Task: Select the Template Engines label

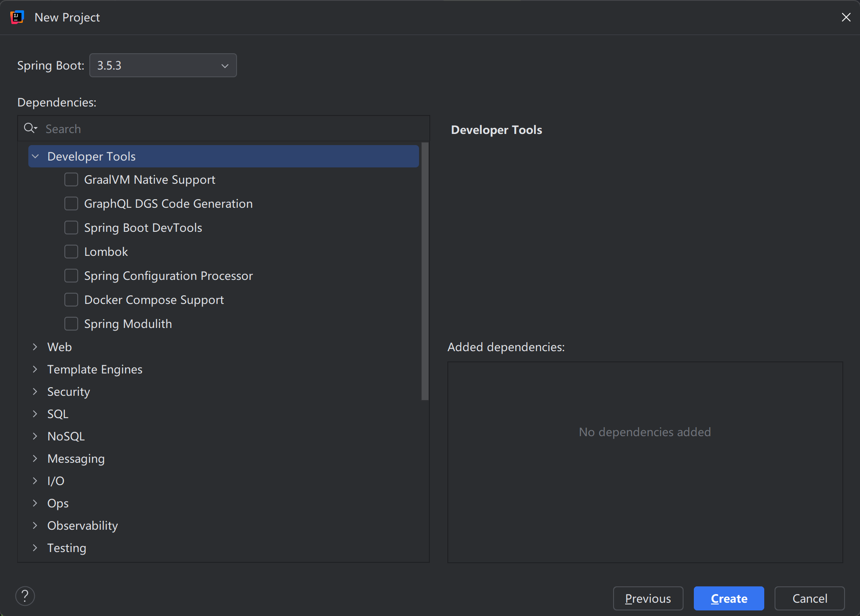Action: point(95,369)
